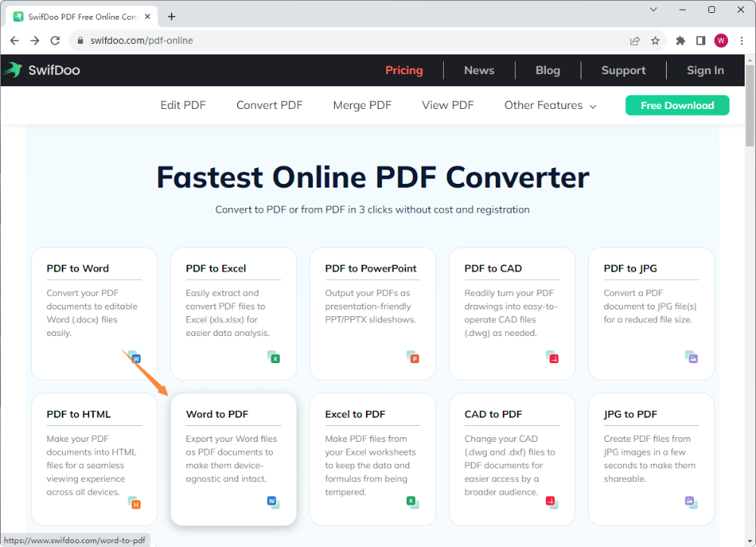756x547 pixels.
Task: Open the PDF to JPG converter
Action: tap(652, 313)
